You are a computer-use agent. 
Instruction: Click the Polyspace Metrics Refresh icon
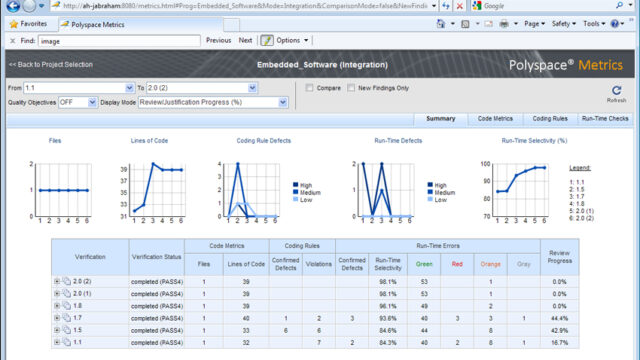(x=616, y=90)
